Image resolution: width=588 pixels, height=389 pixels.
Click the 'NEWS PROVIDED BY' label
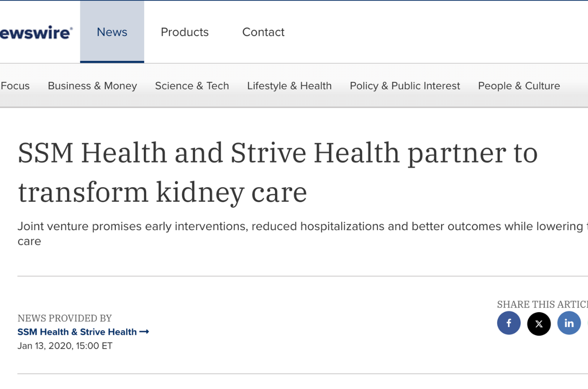(65, 318)
